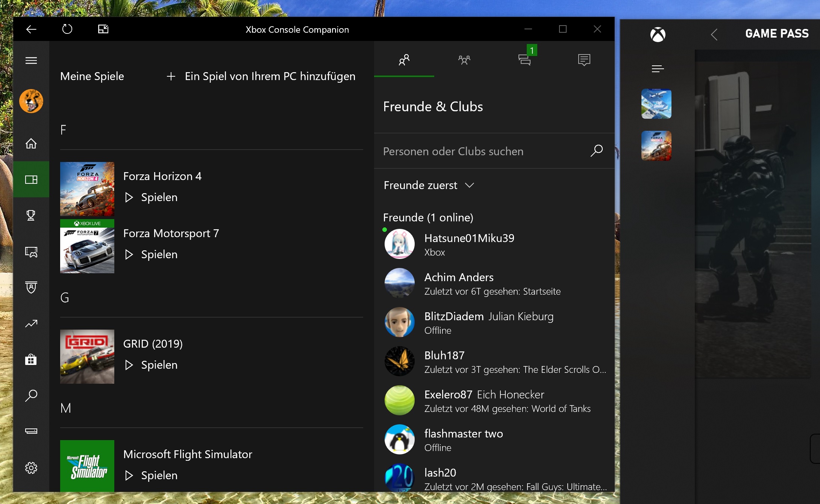
Task: Click the Xbox logo in Game Pass panel
Action: 658,35
